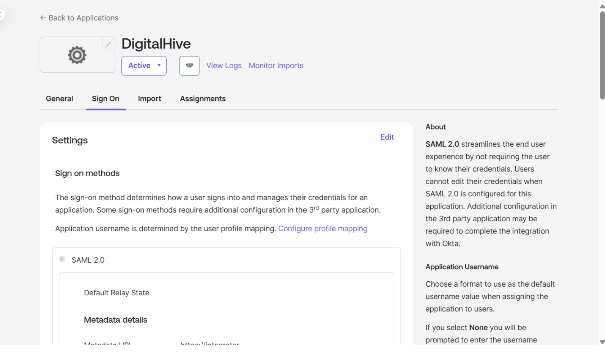Image resolution: width=605 pixels, height=364 pixels.
Task: Click the Settings heading
Action: pyautogui.click(x=70, y=140)
